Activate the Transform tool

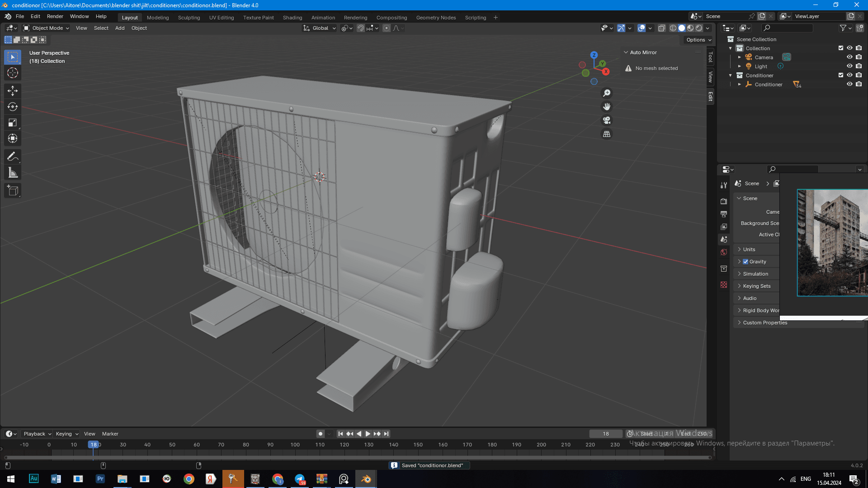tap(13, 138)
